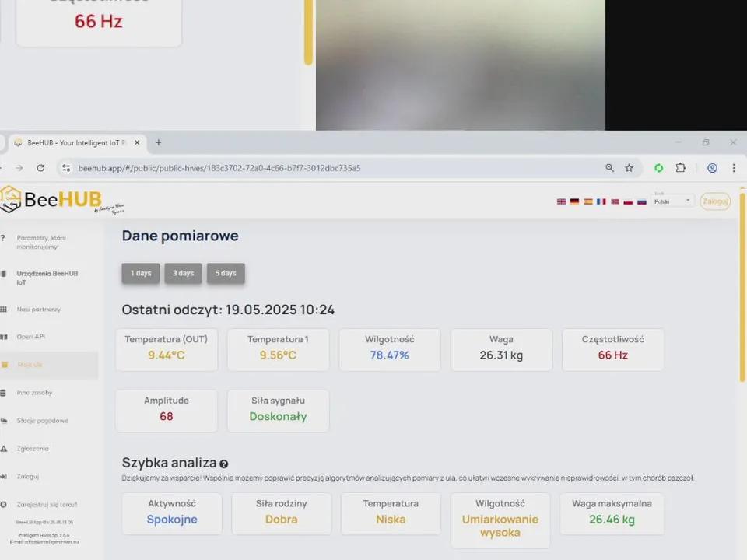
Task: Click the 'Siła rodziny' Dobra card
Action: click(x=281, y=514)
